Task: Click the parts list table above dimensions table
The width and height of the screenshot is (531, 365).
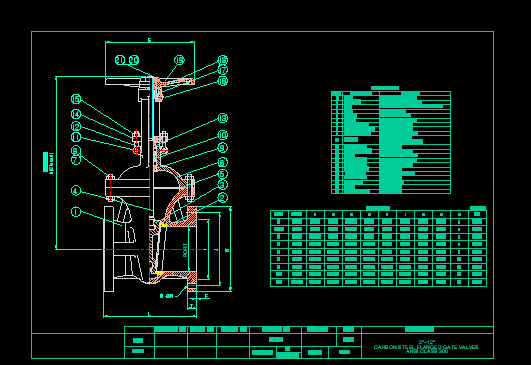Action: [x=391, y=142]
